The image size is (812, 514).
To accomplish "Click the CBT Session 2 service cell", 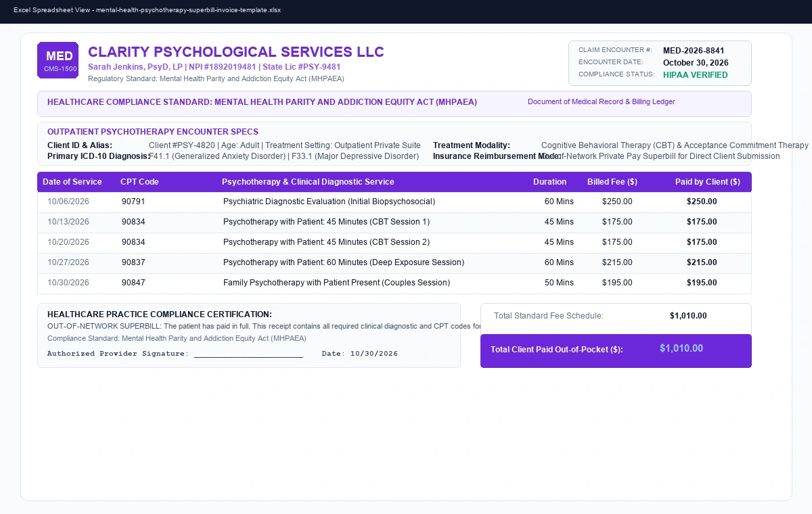I will (x=326, y=242).
